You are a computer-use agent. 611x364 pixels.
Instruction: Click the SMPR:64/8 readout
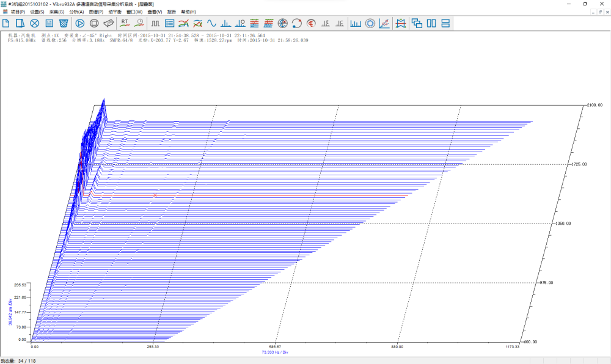121,40
